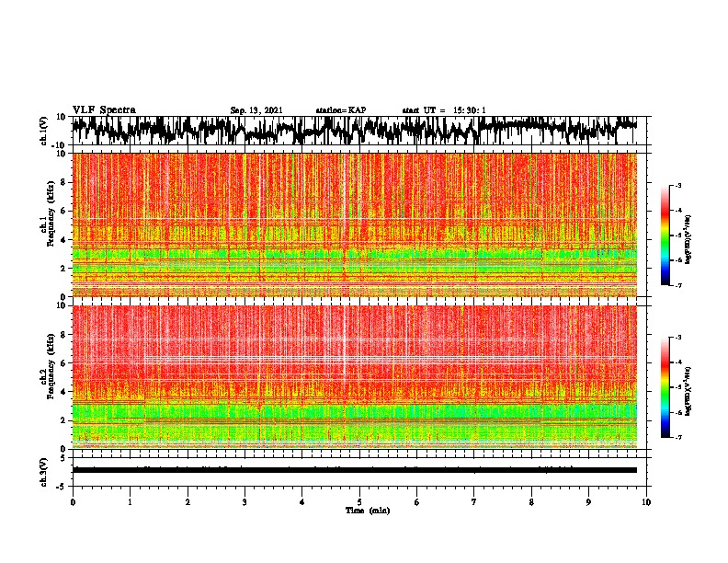Viewport: 728px width, 563px height.
Task: Click the ch.2 'Frequency (kHz)' axis label
Action: (51, 366)
